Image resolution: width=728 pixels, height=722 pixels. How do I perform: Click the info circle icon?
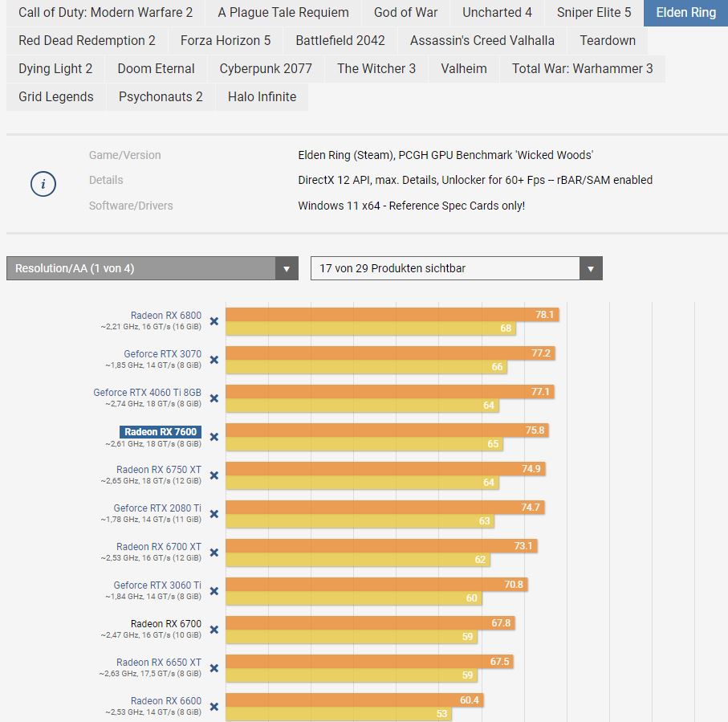tap(43, 184)
